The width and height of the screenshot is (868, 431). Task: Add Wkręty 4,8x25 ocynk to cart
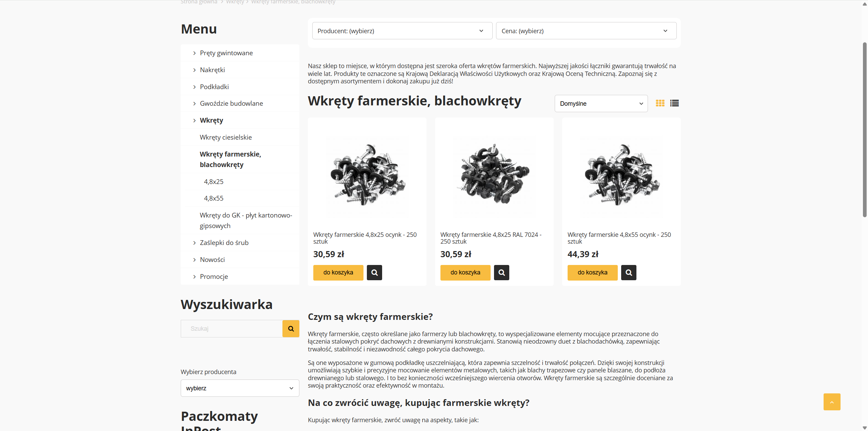(x=338, y=272)
